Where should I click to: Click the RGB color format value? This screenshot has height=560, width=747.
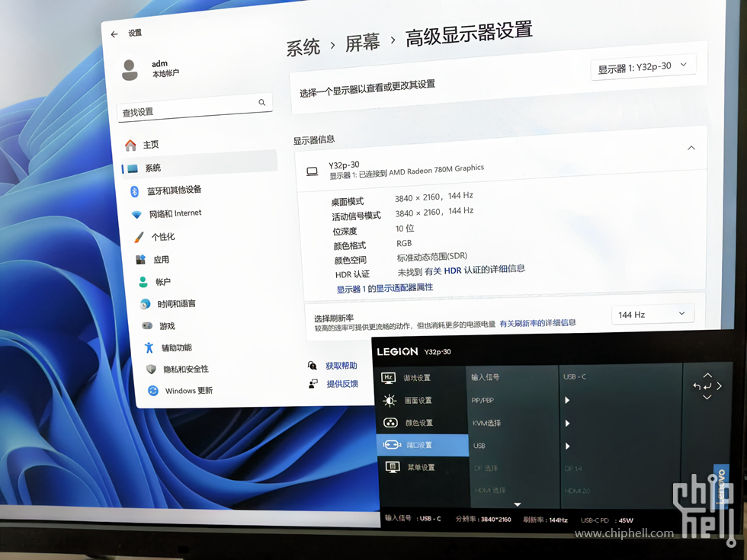point(404,243)
